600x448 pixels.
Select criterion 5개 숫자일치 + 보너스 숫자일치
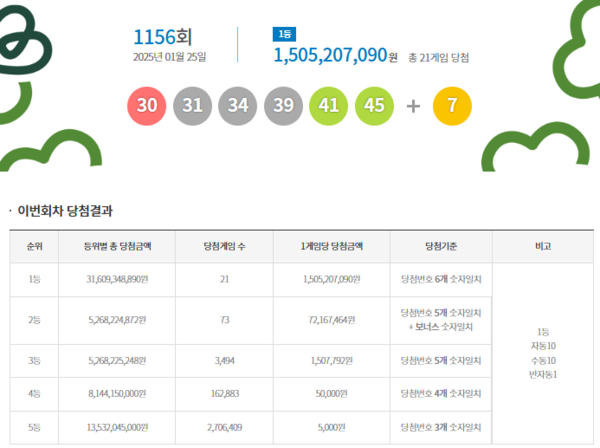point(441,320)
